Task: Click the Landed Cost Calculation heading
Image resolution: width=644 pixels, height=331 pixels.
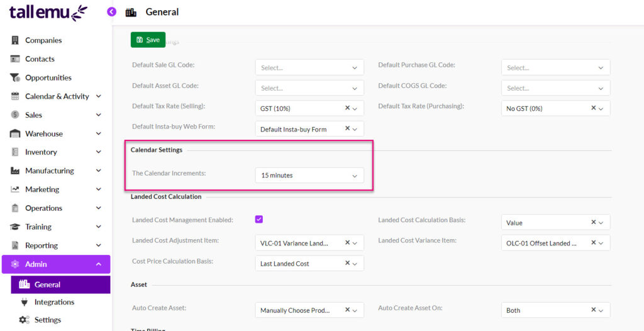Action: (166, 196)
